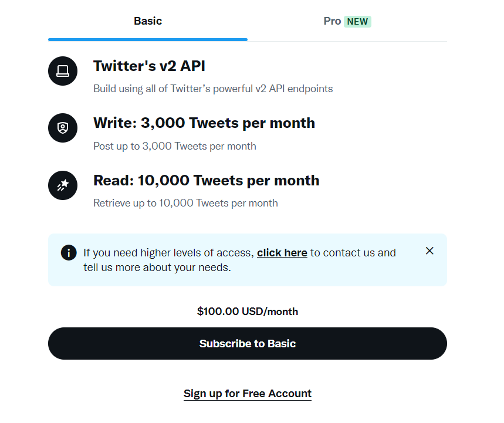504x423 pixels.
Task: Open the 'click here' contact link
Action: 282,253
